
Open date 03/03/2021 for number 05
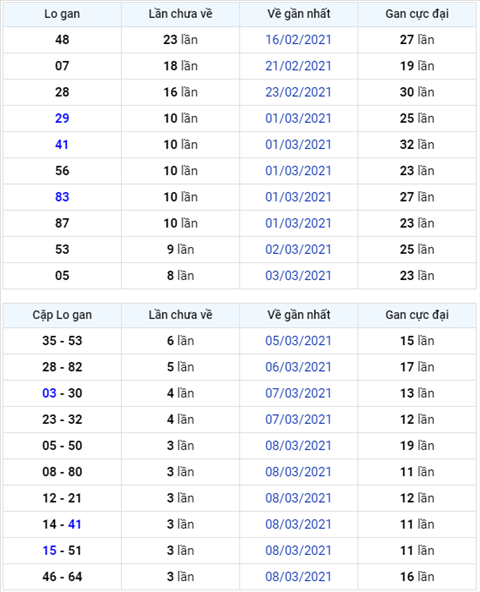coord(298,276)
